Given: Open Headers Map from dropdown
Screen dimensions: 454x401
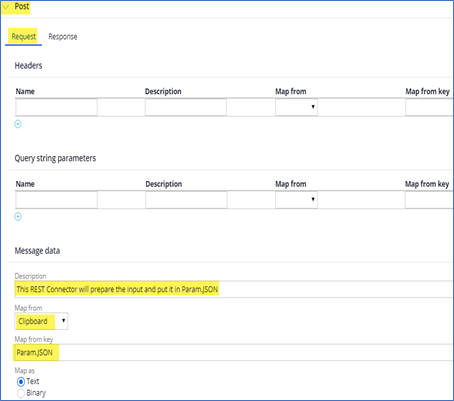Looking at the screenshot, I should [x=296, y=107].
